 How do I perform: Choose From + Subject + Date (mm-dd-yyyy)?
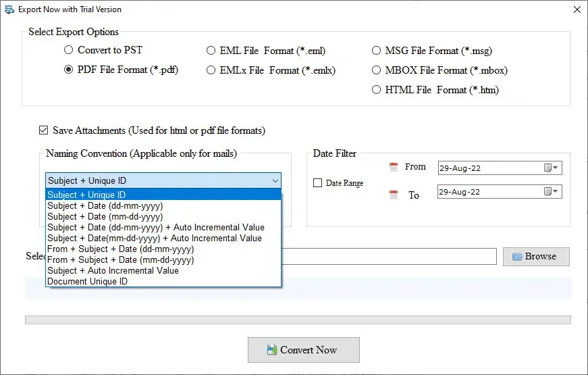point(163,259)
